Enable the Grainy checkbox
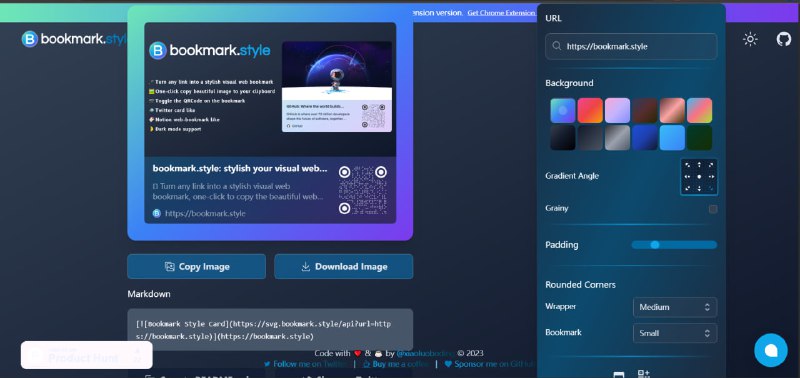This screenshot has width=800, height=378. pos(713,209)
